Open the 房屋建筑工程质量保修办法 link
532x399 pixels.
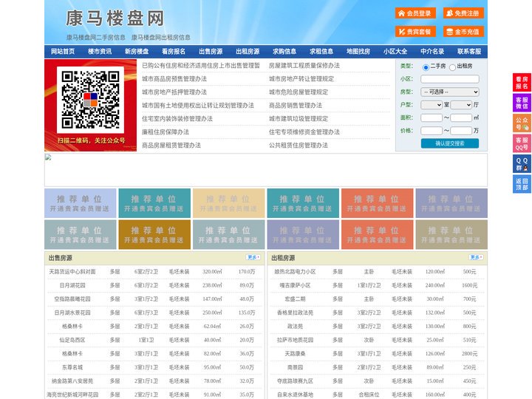(x=304, y=66)
